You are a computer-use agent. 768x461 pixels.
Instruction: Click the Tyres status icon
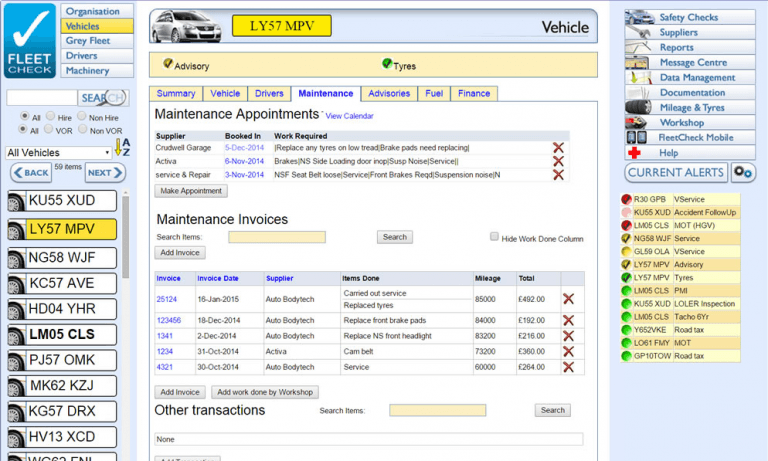tap(387, 64)
